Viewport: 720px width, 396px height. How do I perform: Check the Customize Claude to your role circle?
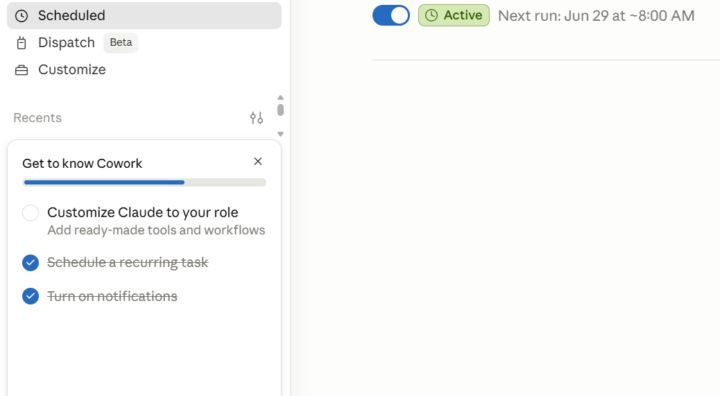pyautogui.click(x=30, y=213)
